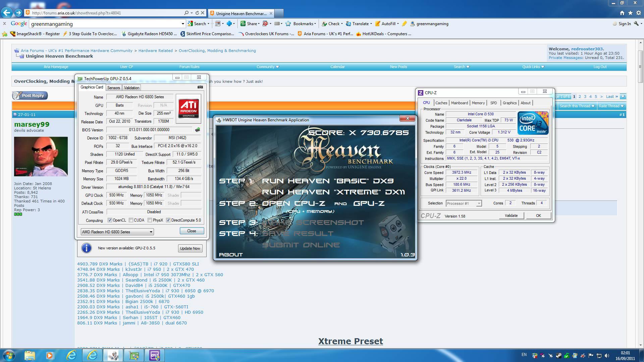The height and width of the screenshot is (362, 644).
Task: Switch to the Memory tab in CPU-Z
Action: 478,103
